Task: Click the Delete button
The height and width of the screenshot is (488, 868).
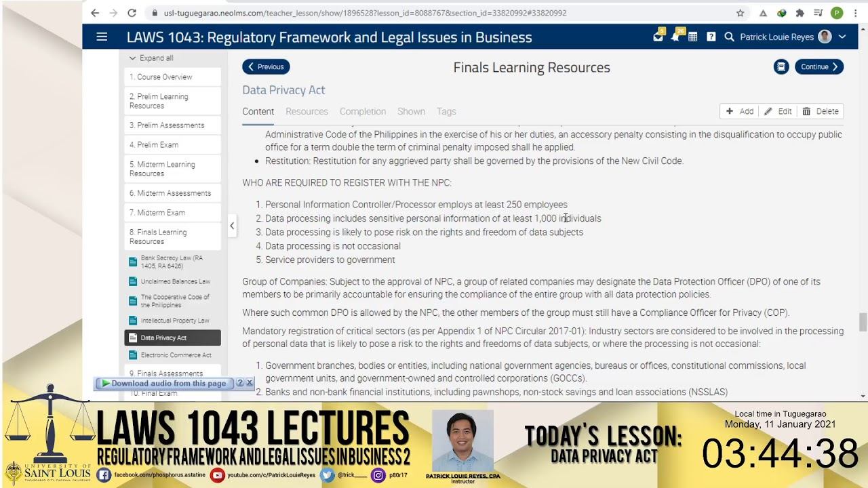Action: pos(821,111)
